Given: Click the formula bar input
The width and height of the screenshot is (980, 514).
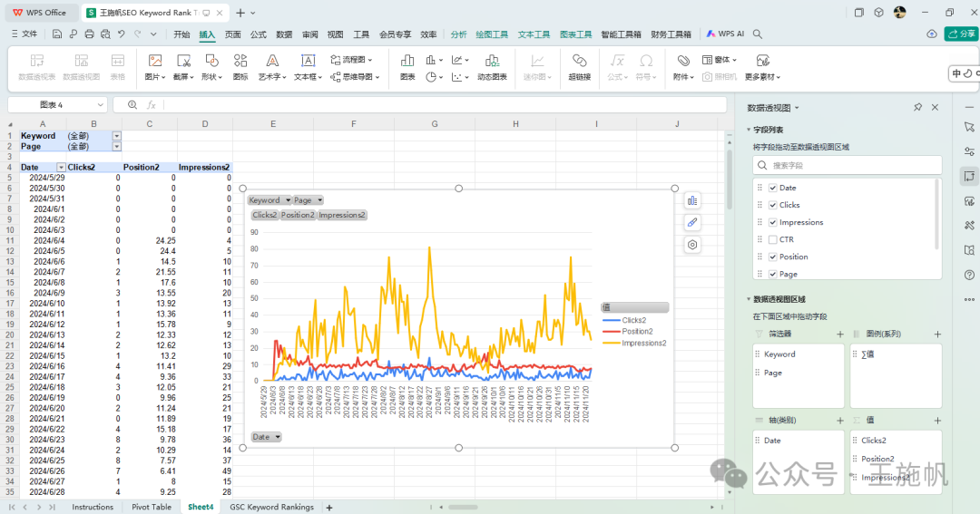Looking at the screenshot, I should (444, 105).
